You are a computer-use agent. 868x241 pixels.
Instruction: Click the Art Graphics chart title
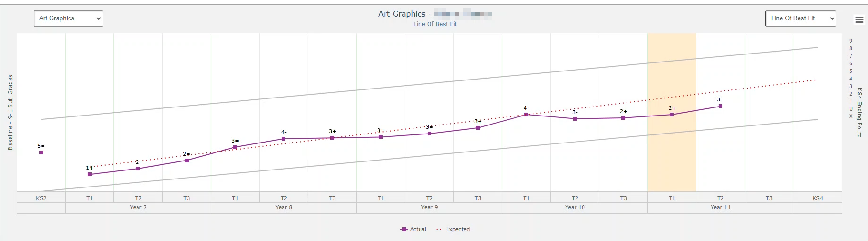point(402,14)
